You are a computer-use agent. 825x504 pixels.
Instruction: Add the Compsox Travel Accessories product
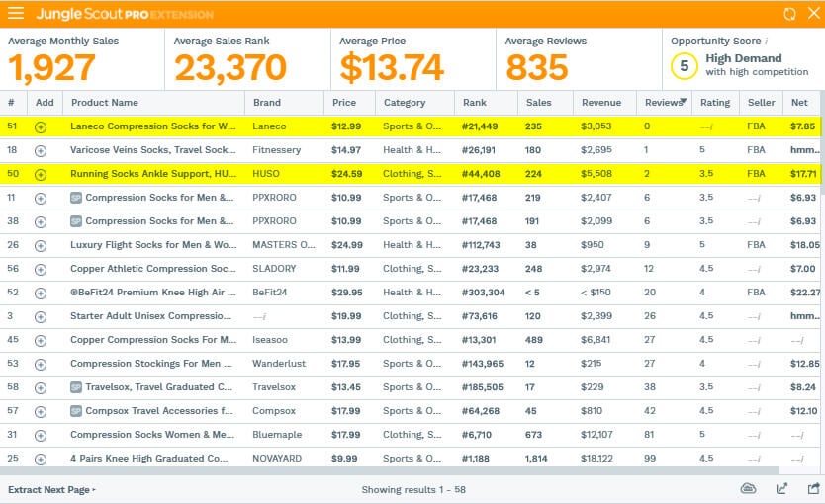pyautogui.click(x=41, y=411)
